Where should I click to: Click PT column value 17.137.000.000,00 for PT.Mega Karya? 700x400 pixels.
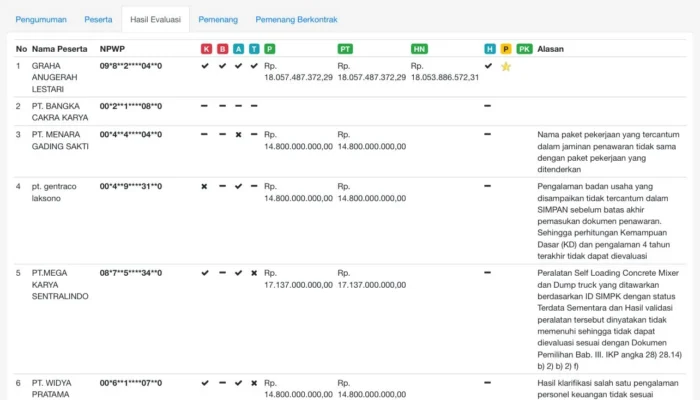372,284
